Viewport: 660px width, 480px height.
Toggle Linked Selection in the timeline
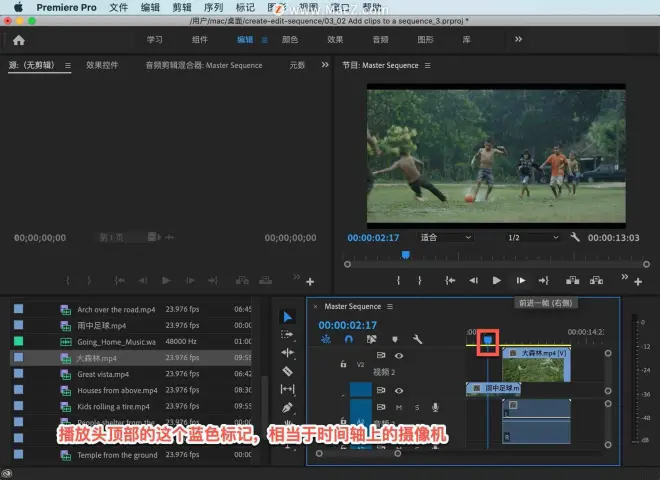371,339
